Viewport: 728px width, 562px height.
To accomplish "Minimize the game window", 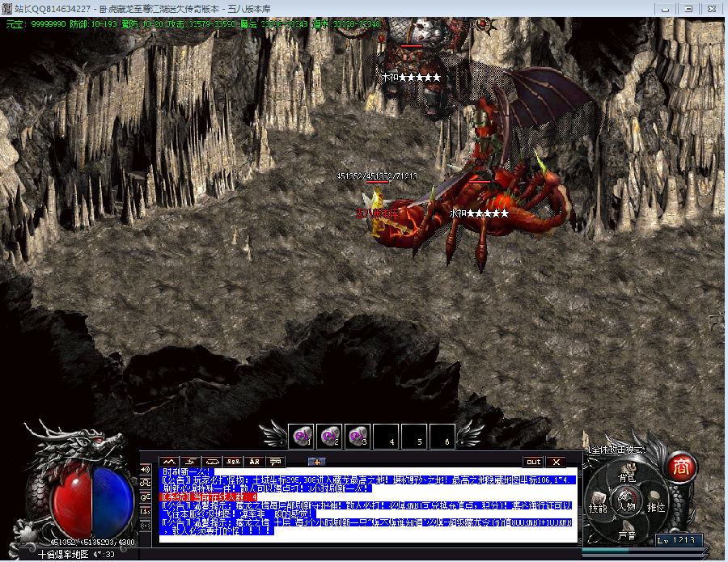I will [x=665, y=9].
